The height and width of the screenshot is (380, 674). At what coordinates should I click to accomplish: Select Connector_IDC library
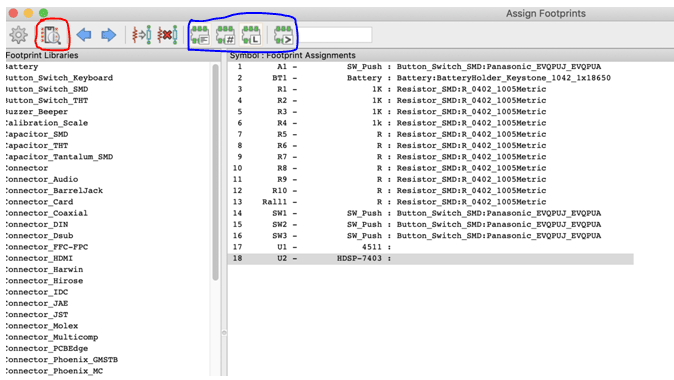point(37,292)
